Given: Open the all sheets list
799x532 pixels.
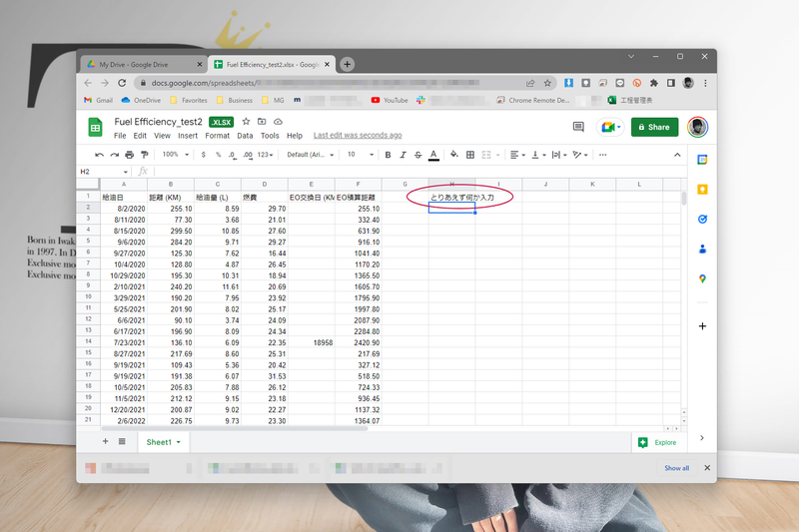Looking at the screenshot, I should tap(122, 441).
